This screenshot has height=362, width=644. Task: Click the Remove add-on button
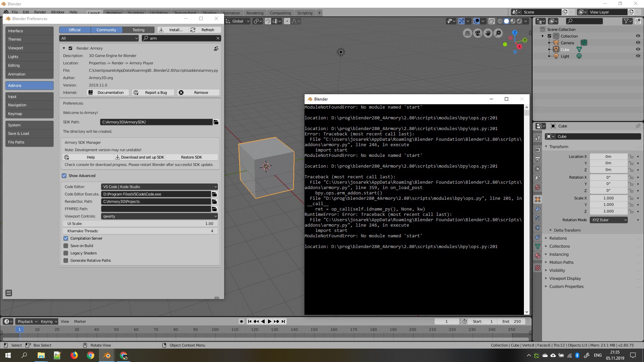click(x=198, y=93)
